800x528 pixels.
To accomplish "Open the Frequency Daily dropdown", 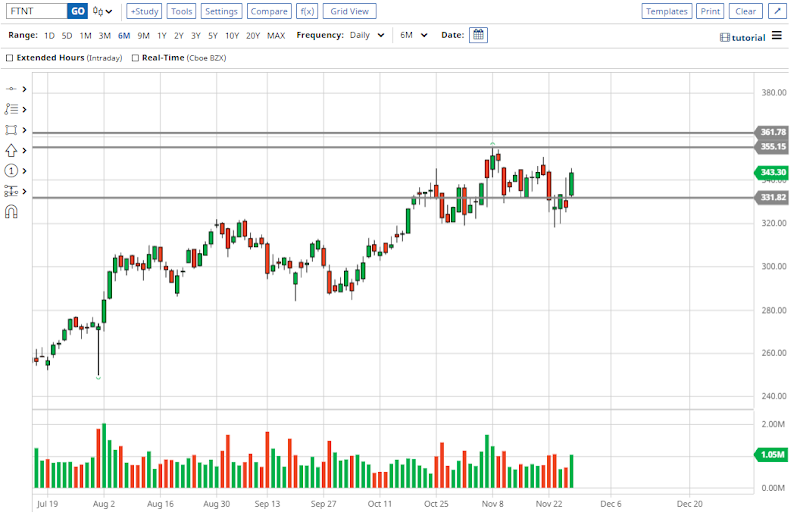I will (x=365, y=35).
